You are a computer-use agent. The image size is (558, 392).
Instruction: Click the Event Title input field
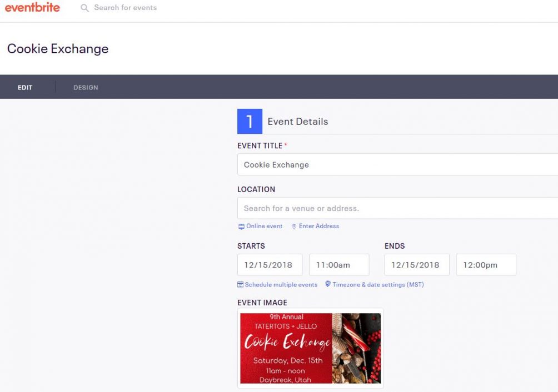coord(397,164)
